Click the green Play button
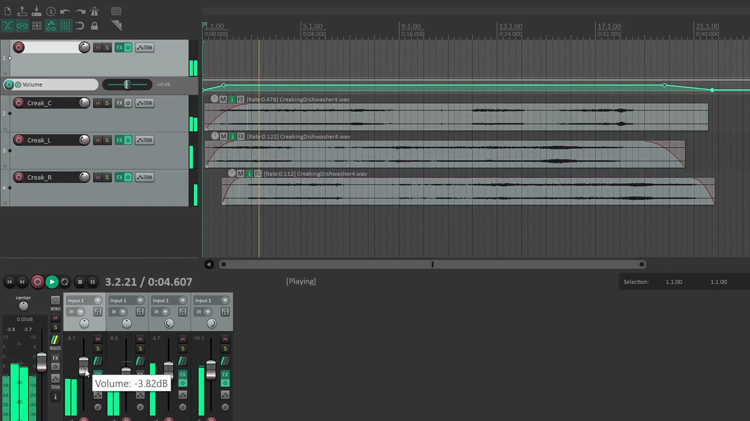Screen dimensions: 750x421 (x=52, y=282)
